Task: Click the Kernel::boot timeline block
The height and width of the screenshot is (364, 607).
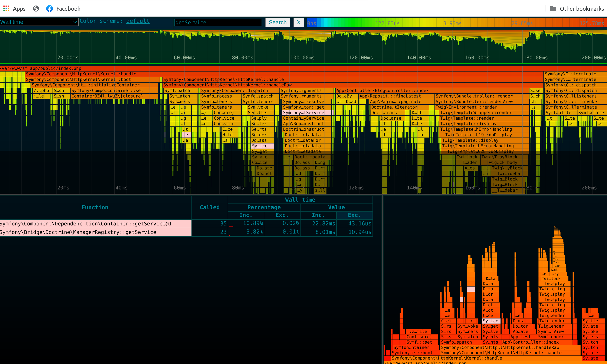Action: point(92,79)
